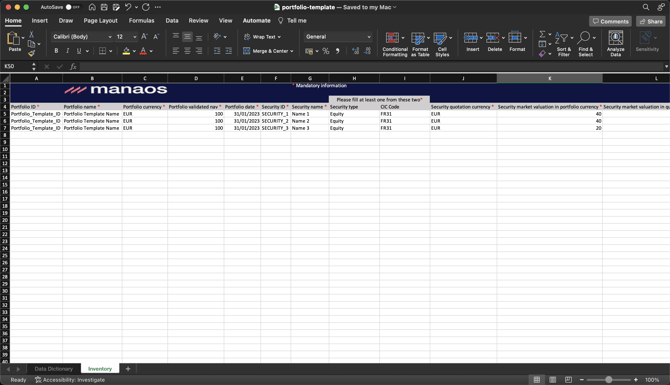Toggle Bottom Align
Viewport: 670px width, 385px height.
(199, 37)
